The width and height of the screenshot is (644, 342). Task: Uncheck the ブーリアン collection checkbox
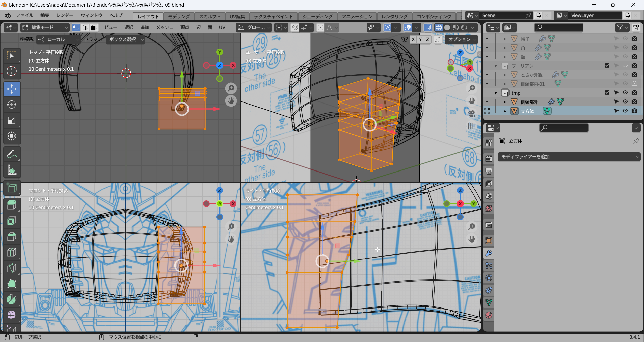[607, 66]
